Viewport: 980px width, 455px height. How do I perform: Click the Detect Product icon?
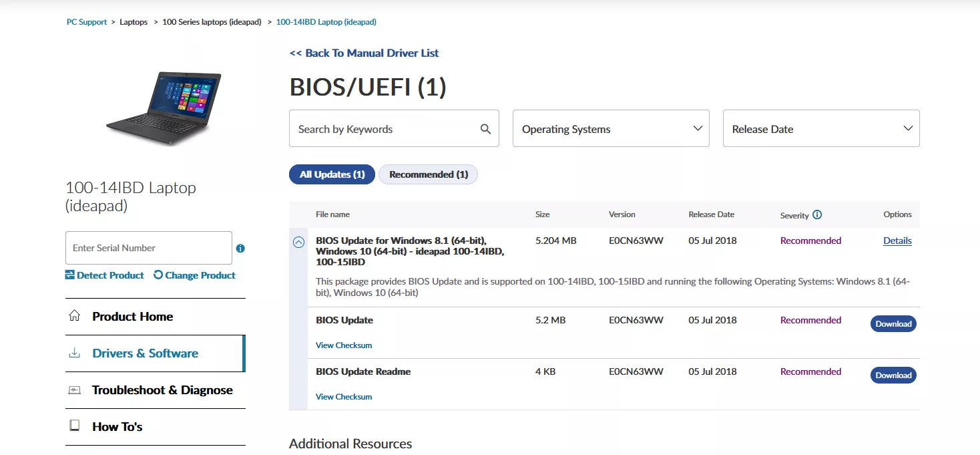[x=70, y=275]
